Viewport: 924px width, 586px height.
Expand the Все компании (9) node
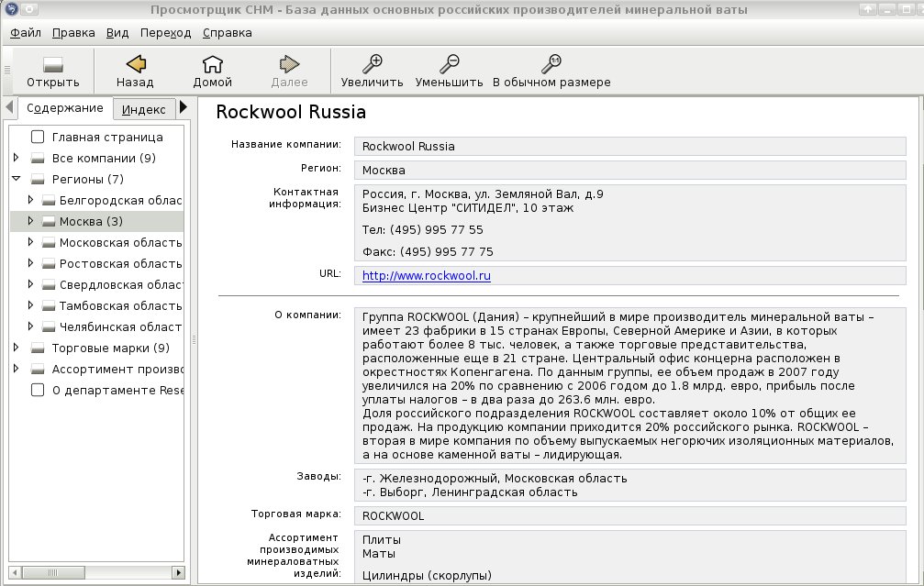click(16, 158)
